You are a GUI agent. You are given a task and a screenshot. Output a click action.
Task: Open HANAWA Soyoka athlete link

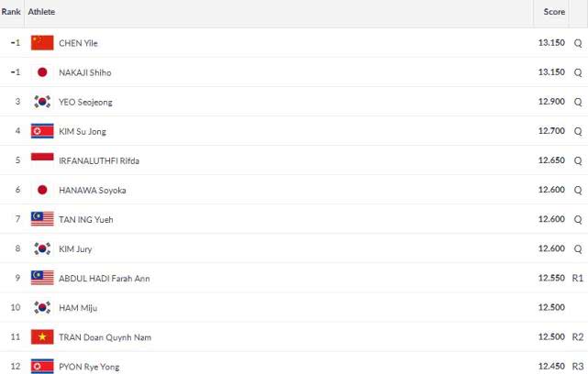tap(93, 191)
